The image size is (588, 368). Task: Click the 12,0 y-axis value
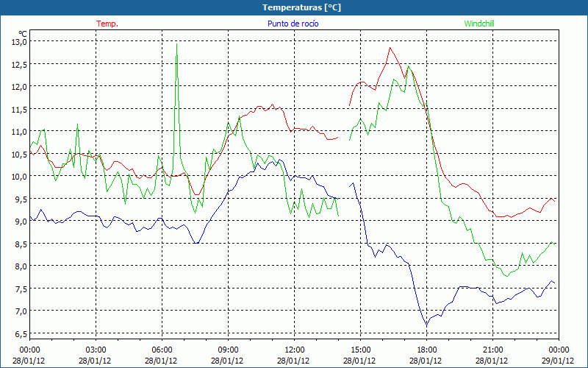coord(19,86)
